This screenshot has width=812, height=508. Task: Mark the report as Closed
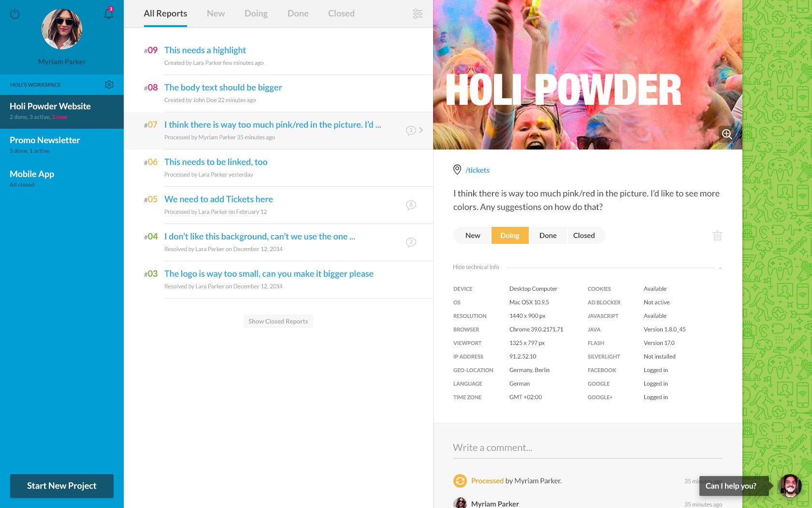pos(584,235)
